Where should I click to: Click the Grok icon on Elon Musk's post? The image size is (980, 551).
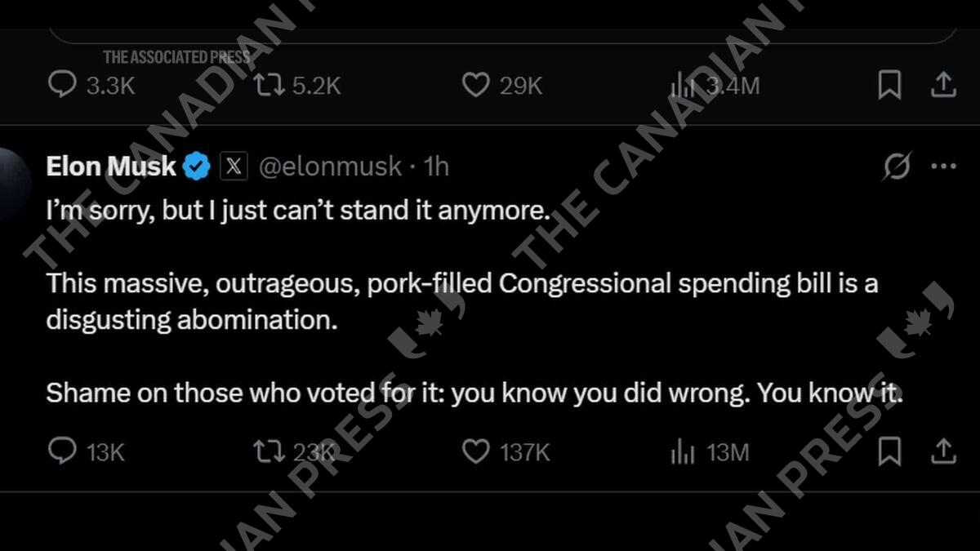(x=897, y=167)
